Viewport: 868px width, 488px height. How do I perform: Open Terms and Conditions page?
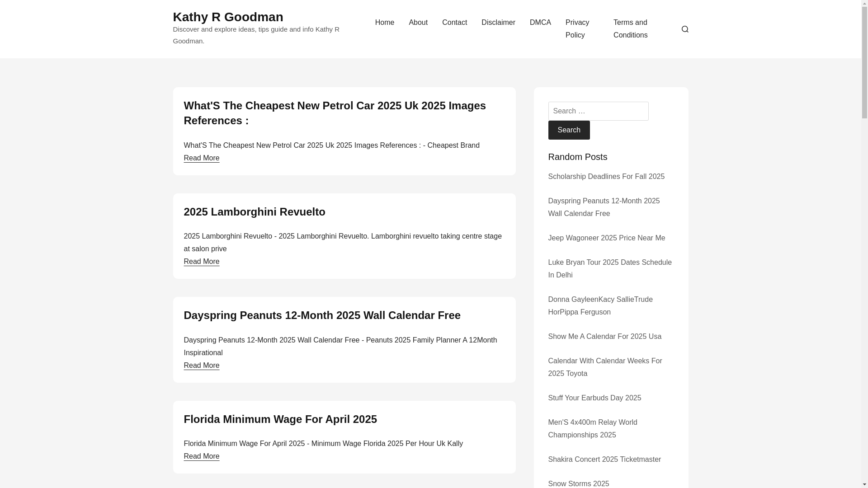coord(630,29)
